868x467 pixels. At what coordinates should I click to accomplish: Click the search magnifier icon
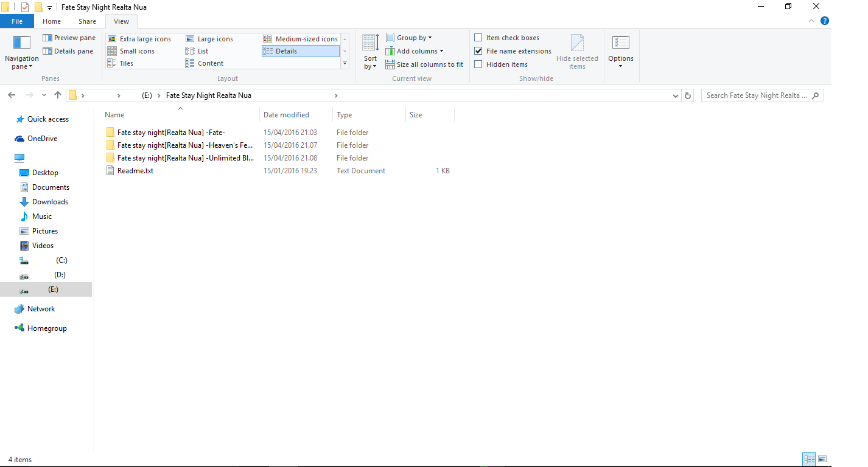tap(816, 95)
